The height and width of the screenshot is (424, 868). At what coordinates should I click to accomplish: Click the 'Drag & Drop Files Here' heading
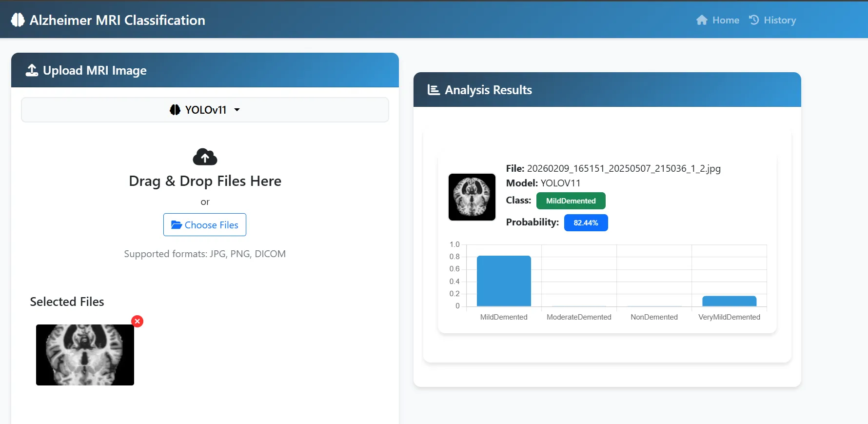coord(205,181)
